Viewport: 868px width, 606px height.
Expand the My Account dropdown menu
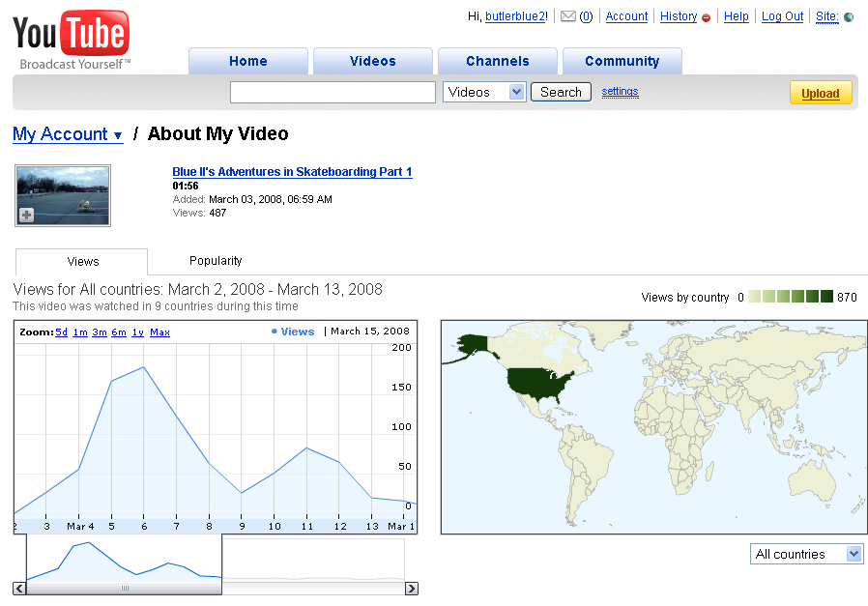[68, 134]
